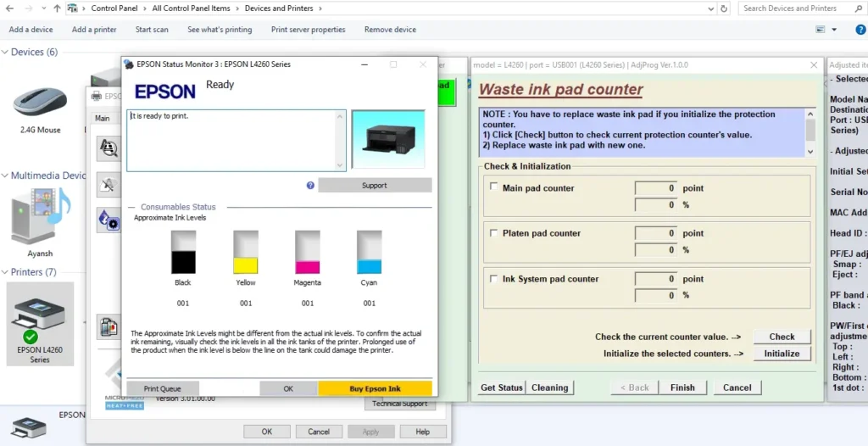Click the Black ink level indicator

183,252
